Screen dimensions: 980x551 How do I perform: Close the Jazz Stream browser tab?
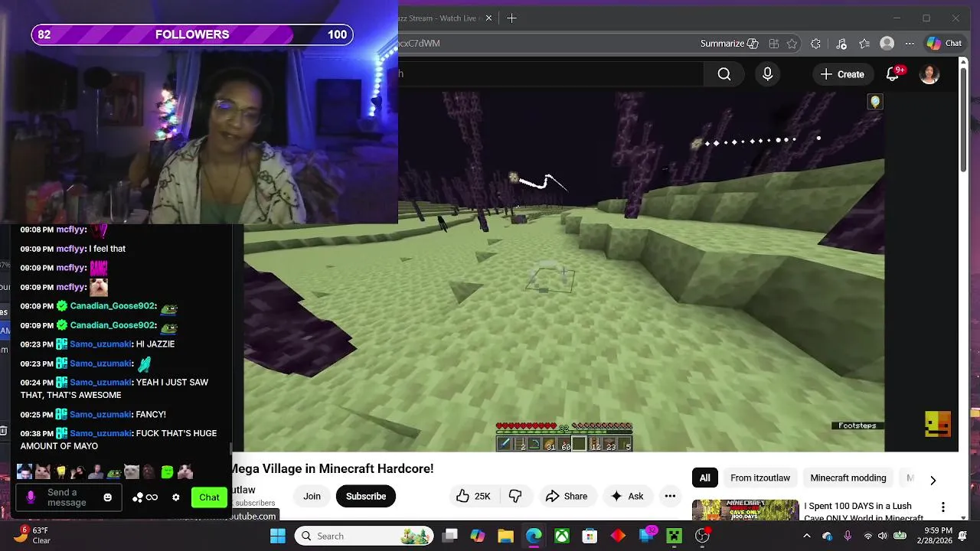(488, 18)
